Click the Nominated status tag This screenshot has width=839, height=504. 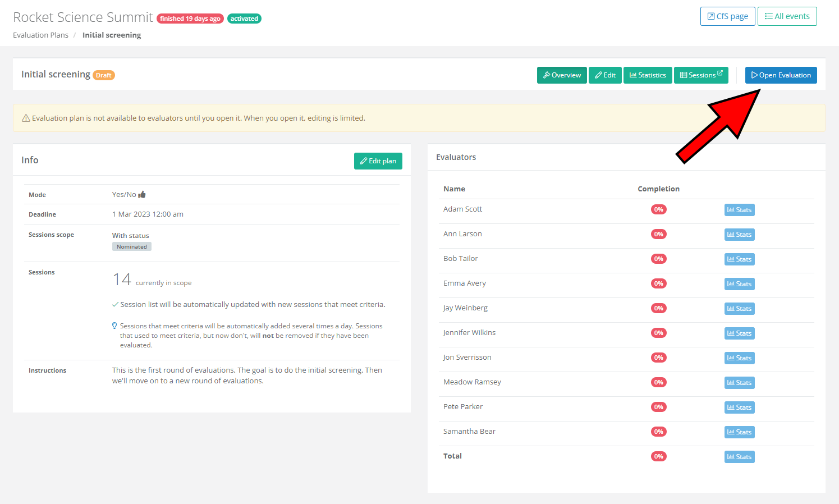(x=132, y=246)
